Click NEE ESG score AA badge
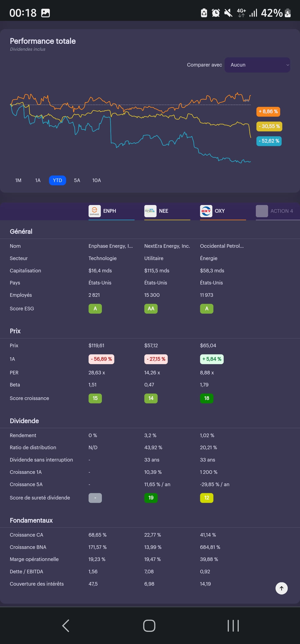Screen dimensions: 300x644 pos(151,308)
